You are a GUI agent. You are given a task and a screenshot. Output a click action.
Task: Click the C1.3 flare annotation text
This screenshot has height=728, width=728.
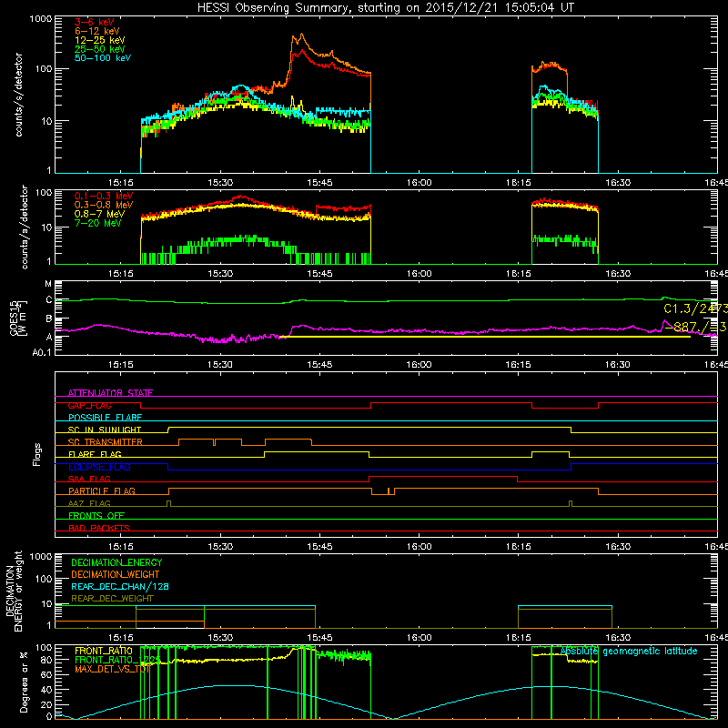point(695,308)
